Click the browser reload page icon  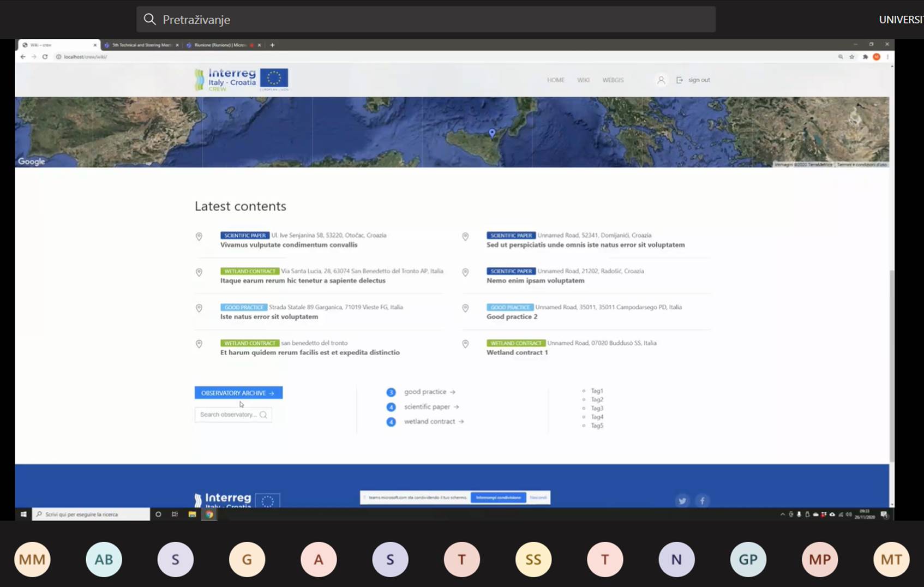(45, 57)
